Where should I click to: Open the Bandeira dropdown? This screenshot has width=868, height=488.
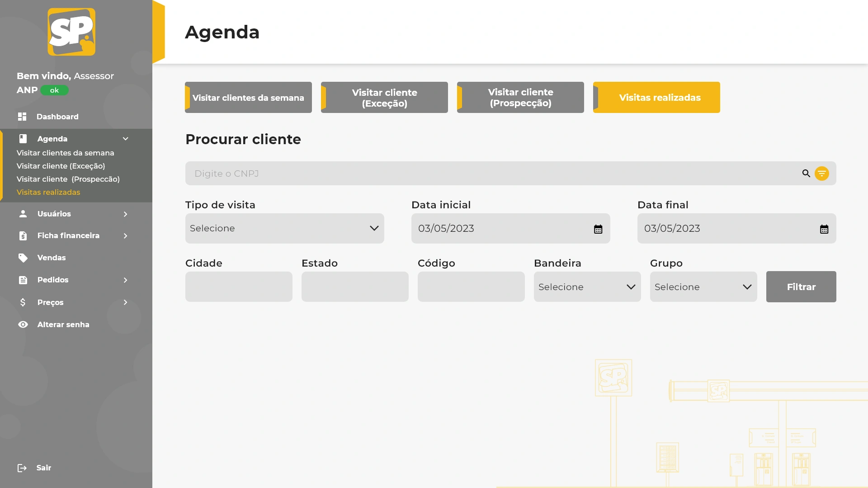[587, 287]
